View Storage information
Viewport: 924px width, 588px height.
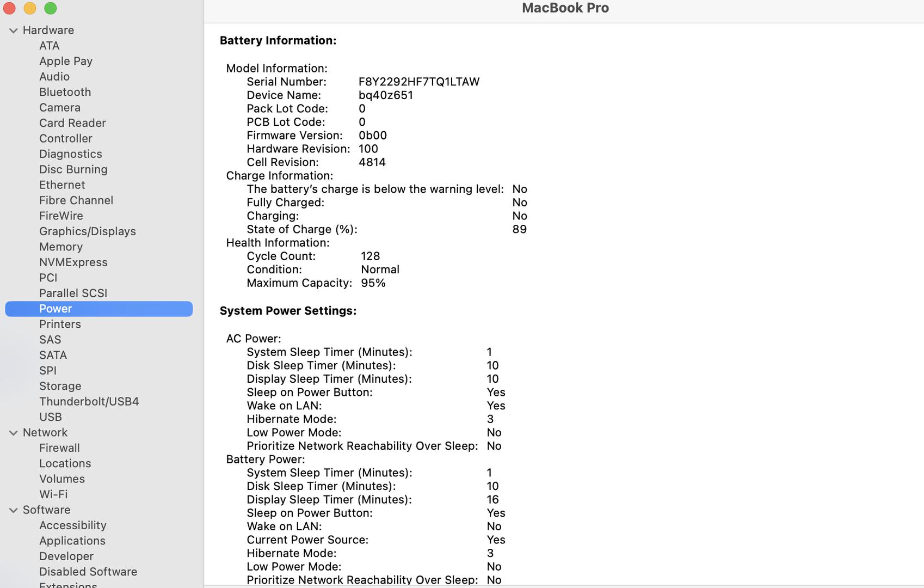60,386
